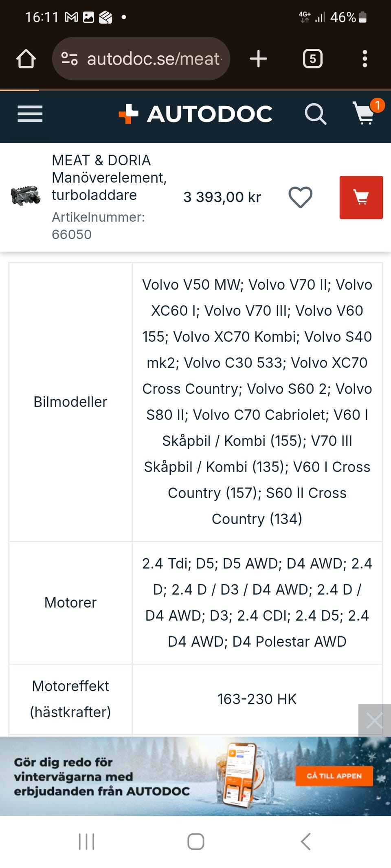Tap the AUTODOC logo
This screenshot has width=391, height=868.
point(195,114)
